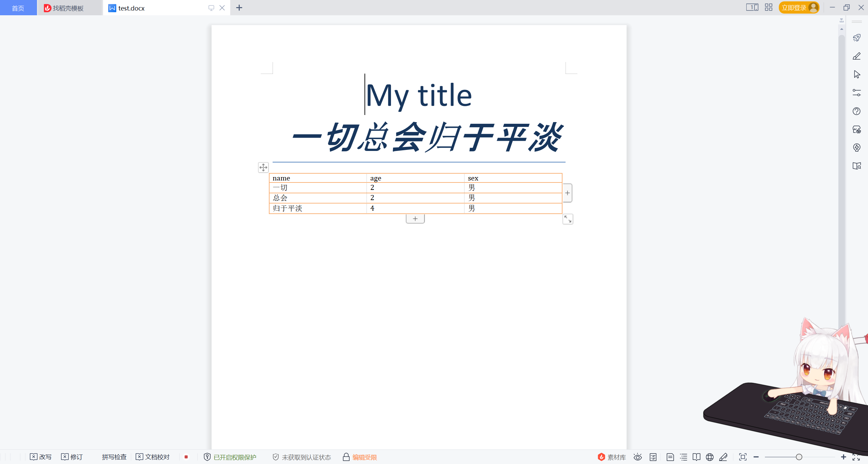The image size is (868, 464).
Task: Open the help question mark icon
Action: pos(856,111)
